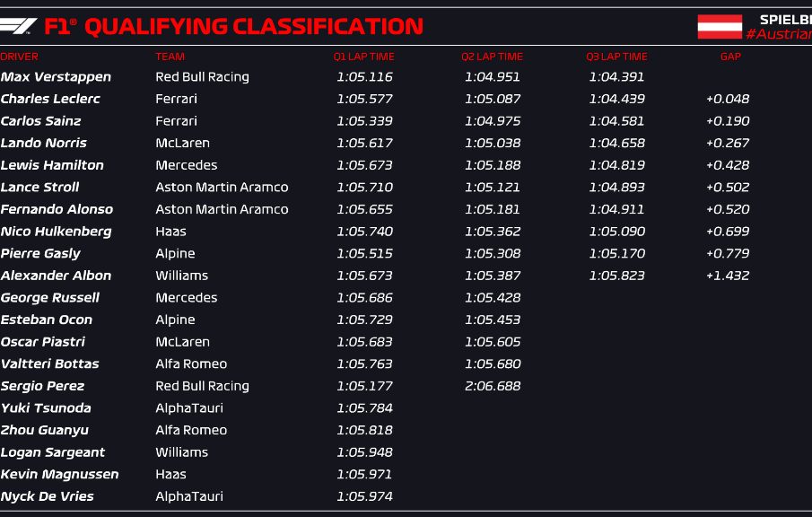Click the F1 logo icon

pos(18,26)
